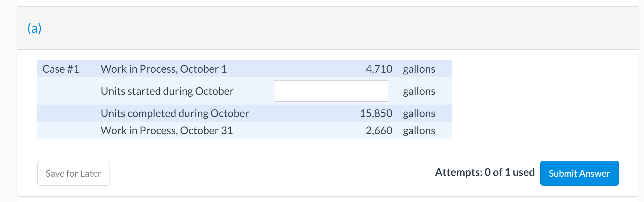This screenshot has width=644, height=202.
Task: Select the 2,660 gallons value
Action: pos(379,130)
